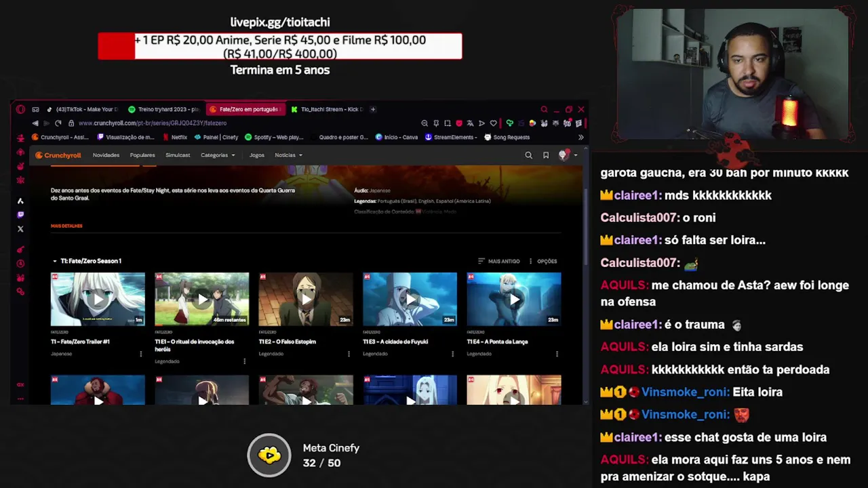Select the Fate/Zero em português tab

244,109
